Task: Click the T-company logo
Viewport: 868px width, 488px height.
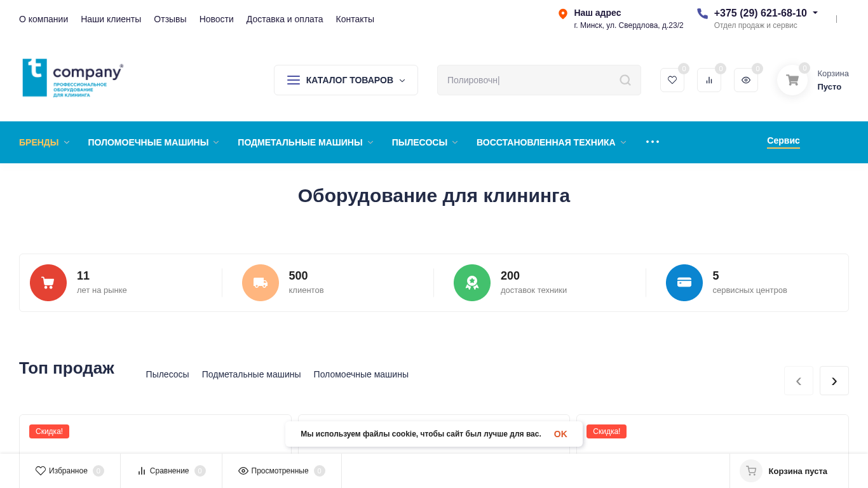Action: click(72, 78)
